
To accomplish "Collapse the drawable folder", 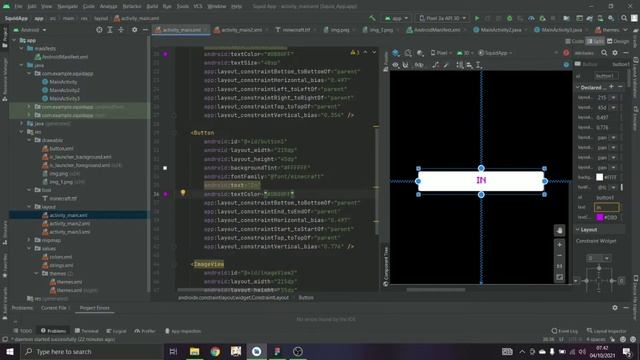I will click(29, 140).
